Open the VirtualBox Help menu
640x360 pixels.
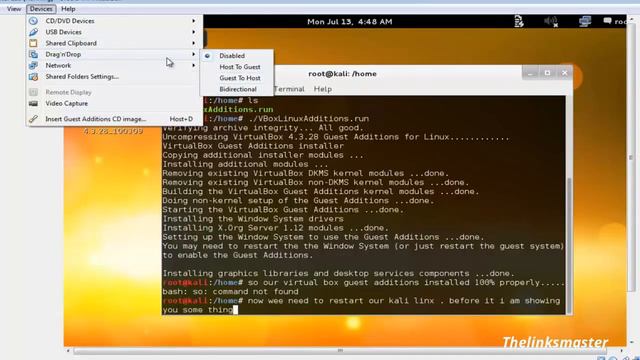click(68, 9)
